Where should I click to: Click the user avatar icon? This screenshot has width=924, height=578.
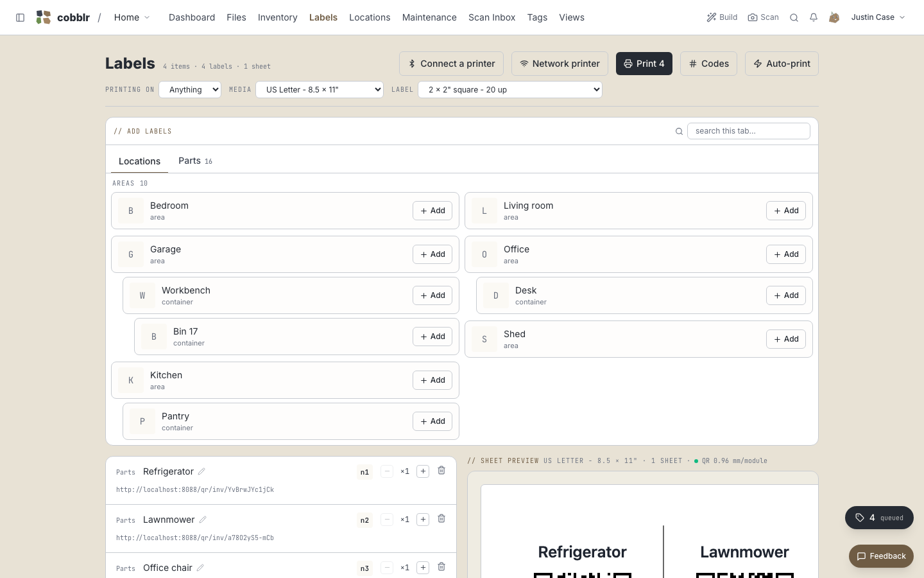pos(834,17)
